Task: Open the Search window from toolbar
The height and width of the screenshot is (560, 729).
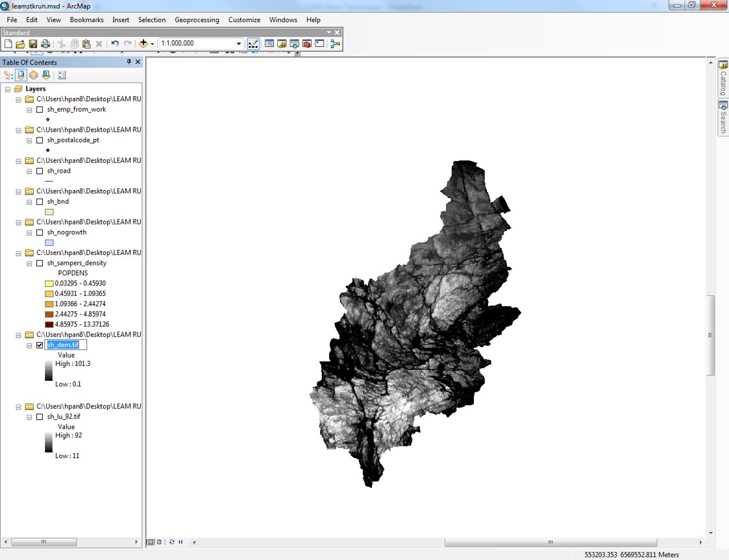Action: [x=294, y=43]
